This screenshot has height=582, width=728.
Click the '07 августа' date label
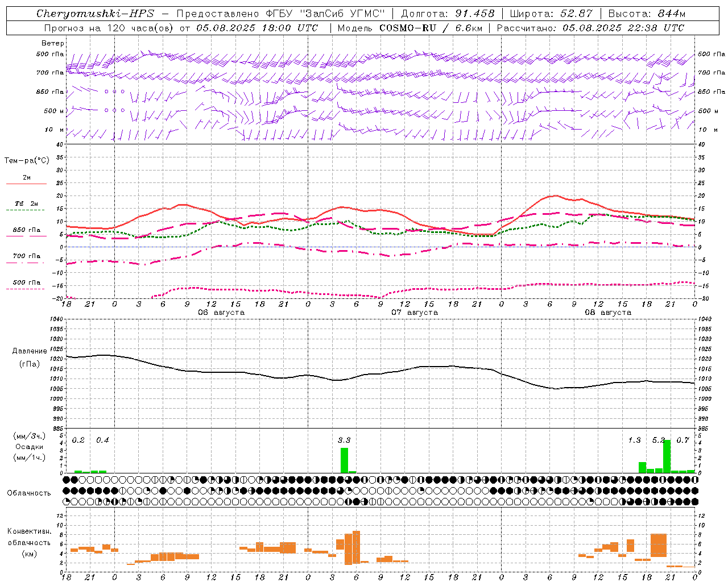tap(415, 313)
